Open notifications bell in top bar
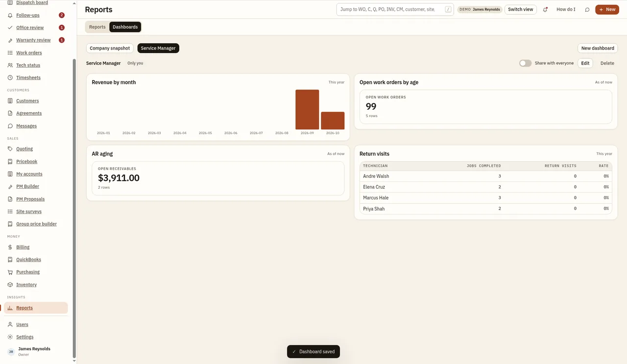 pyautogui.click(x=545, y=9)
